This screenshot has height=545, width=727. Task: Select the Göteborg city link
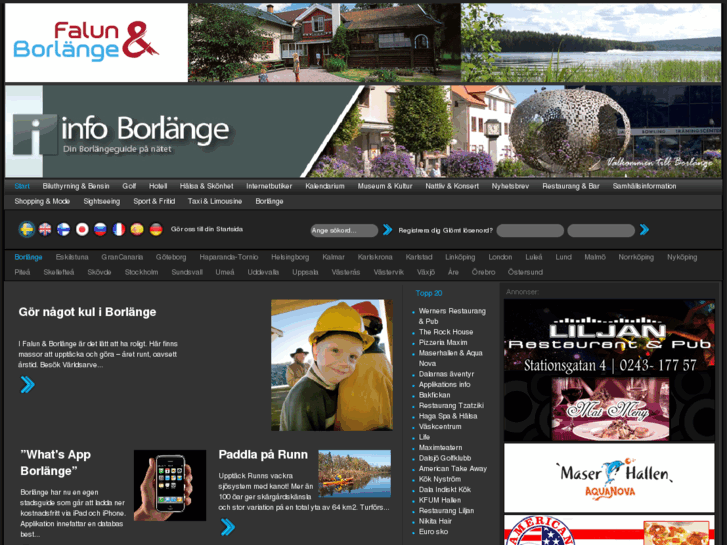[171, 257]
